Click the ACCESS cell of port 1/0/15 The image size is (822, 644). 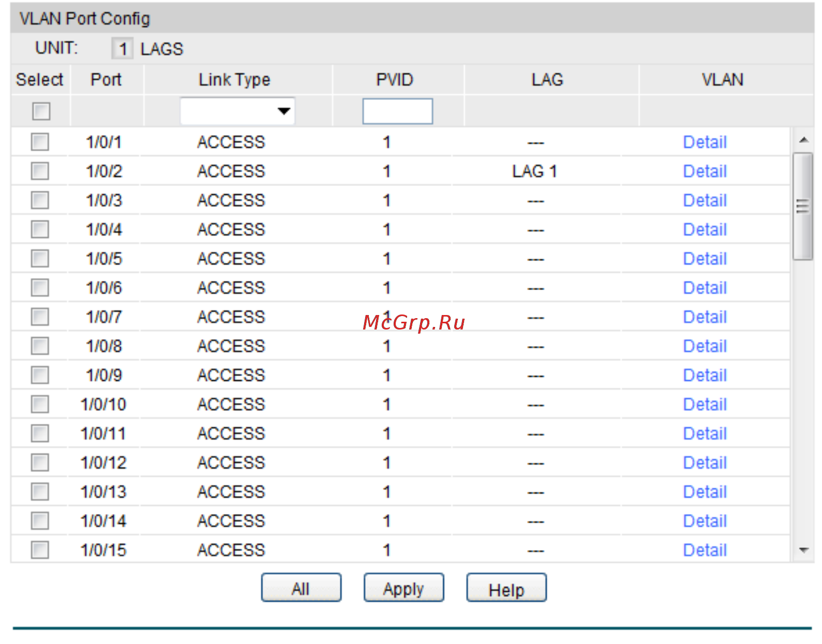pyautogui.click(x=231, y=550)
